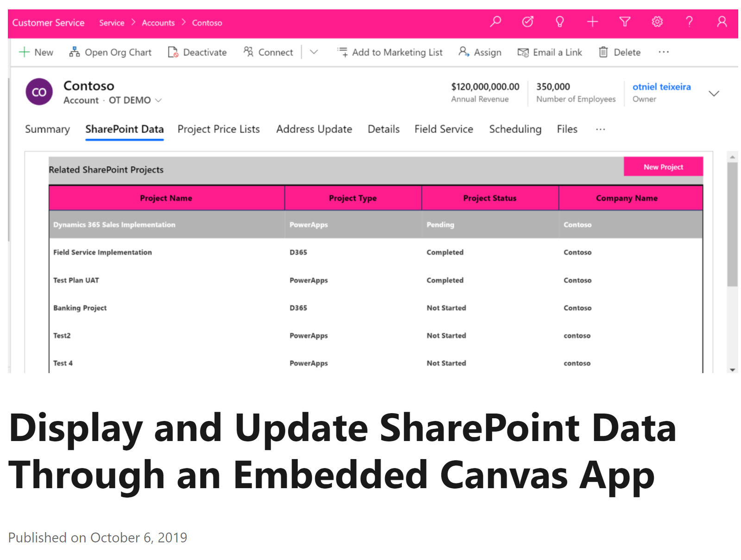Switch to the Field Service tab

coord(443,129)
